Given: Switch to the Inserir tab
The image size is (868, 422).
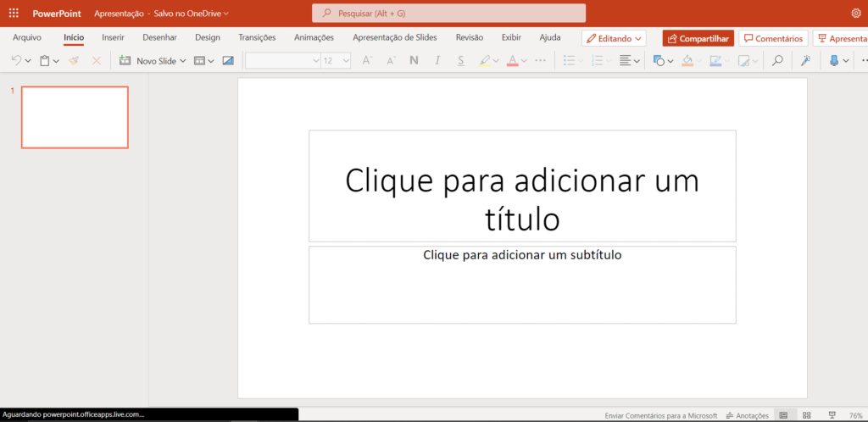Looking at the screenshot, I should pyautogui.click(x=113, y=37).
